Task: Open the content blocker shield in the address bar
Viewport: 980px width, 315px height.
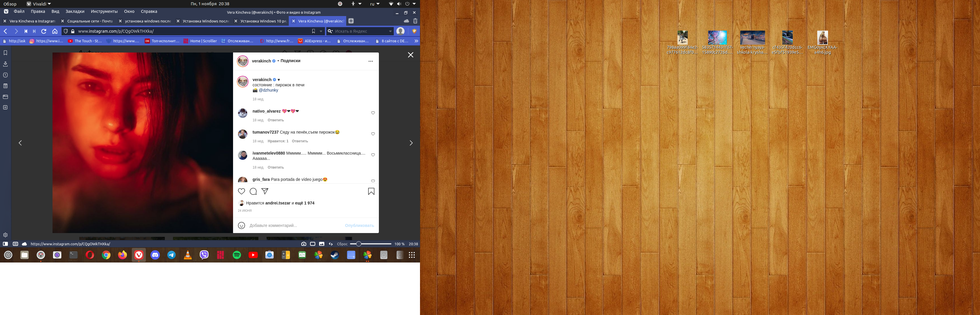Action: click(x=65, y=31)
